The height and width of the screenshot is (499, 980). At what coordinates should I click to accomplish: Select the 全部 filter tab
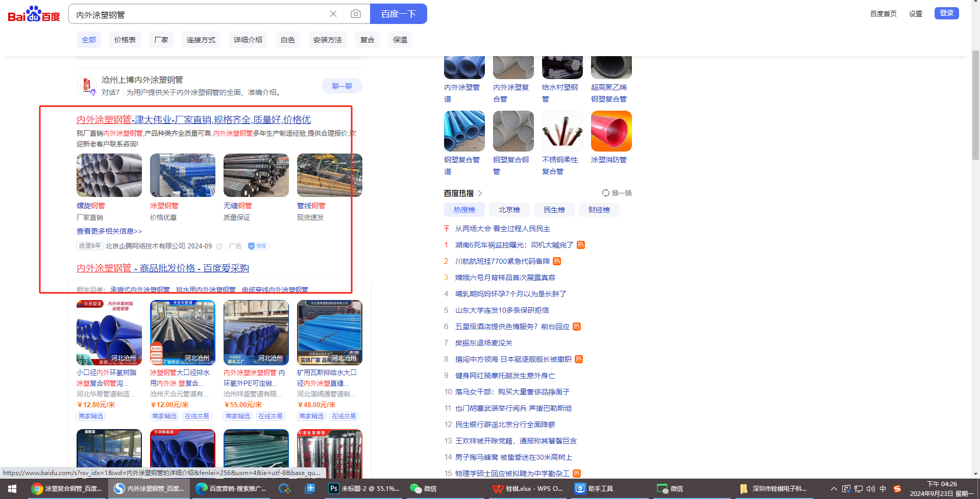pyautogui.click(x=89, y=40)
